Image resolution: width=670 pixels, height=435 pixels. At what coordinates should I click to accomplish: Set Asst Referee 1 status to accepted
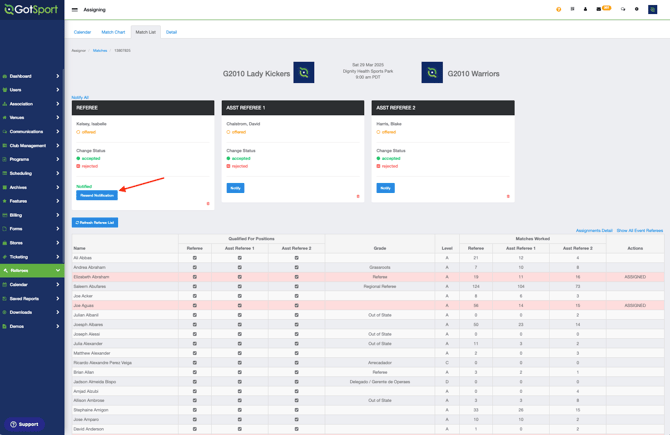[x=238, y=158]
